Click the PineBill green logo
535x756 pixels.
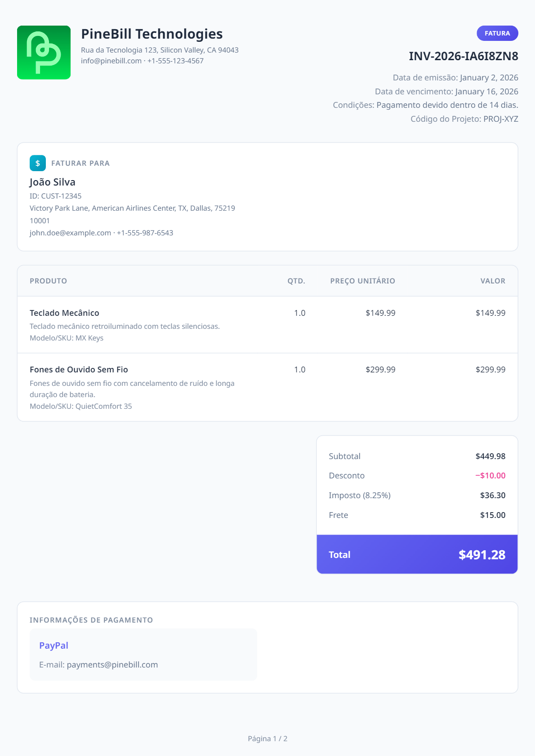coord(44,53)
